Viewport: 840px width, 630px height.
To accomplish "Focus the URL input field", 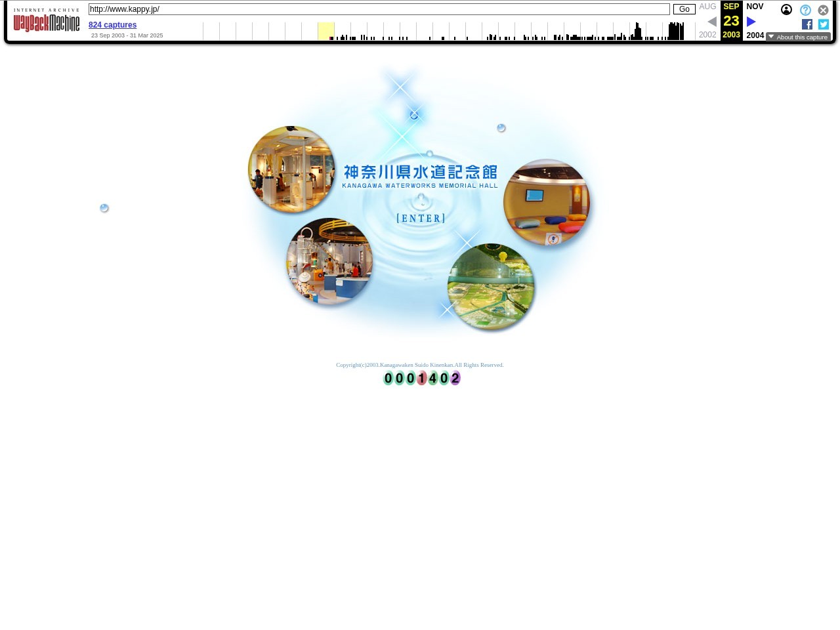I will coord(379,9).
